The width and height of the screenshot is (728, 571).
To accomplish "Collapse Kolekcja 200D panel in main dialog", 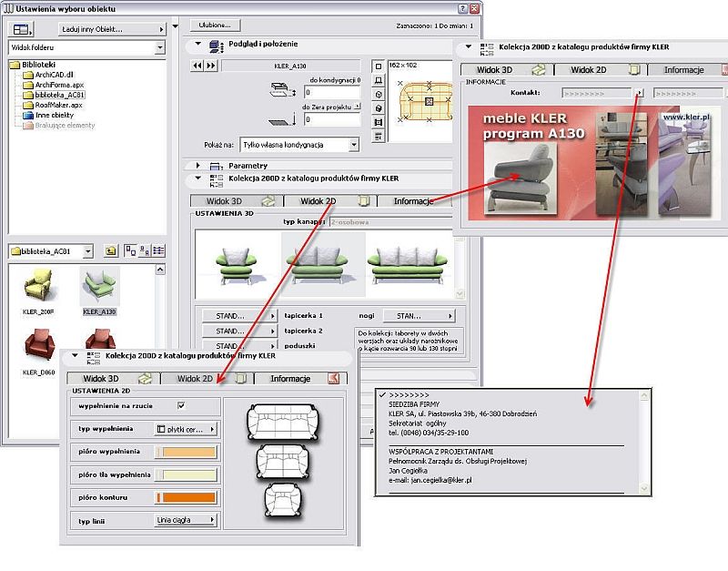I will (197, 178).
